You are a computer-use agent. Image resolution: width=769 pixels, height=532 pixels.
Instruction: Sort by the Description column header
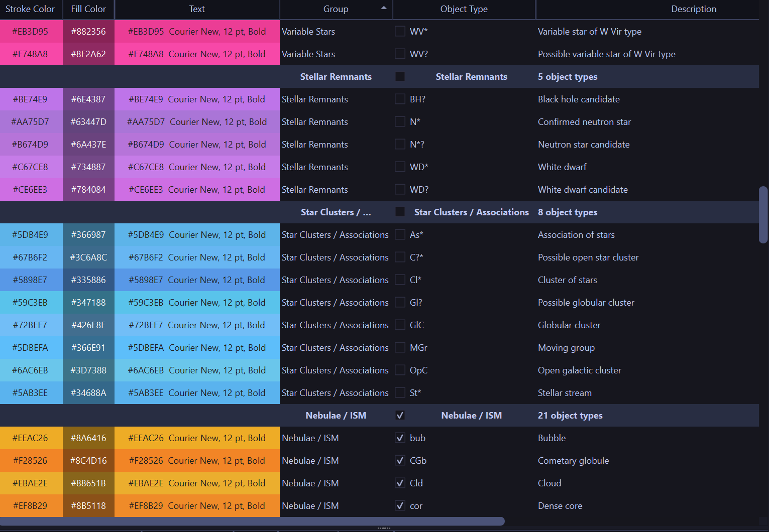(694, 9)
